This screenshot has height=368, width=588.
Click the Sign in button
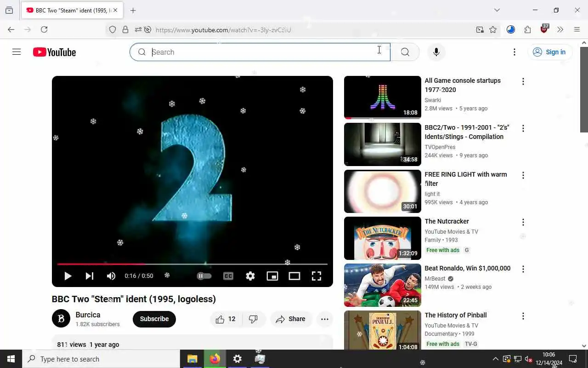click(549, 52)
